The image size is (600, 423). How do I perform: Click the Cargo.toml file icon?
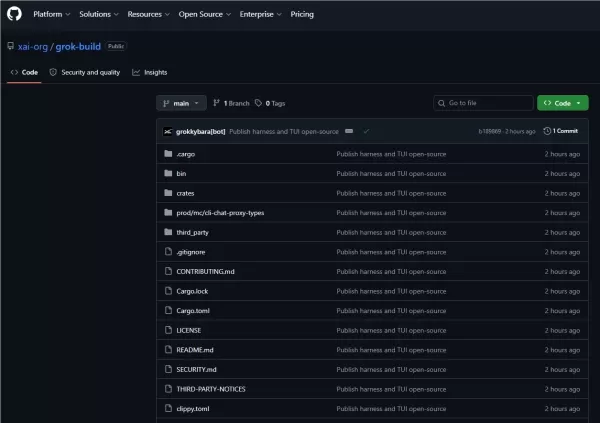pos(168,310)
